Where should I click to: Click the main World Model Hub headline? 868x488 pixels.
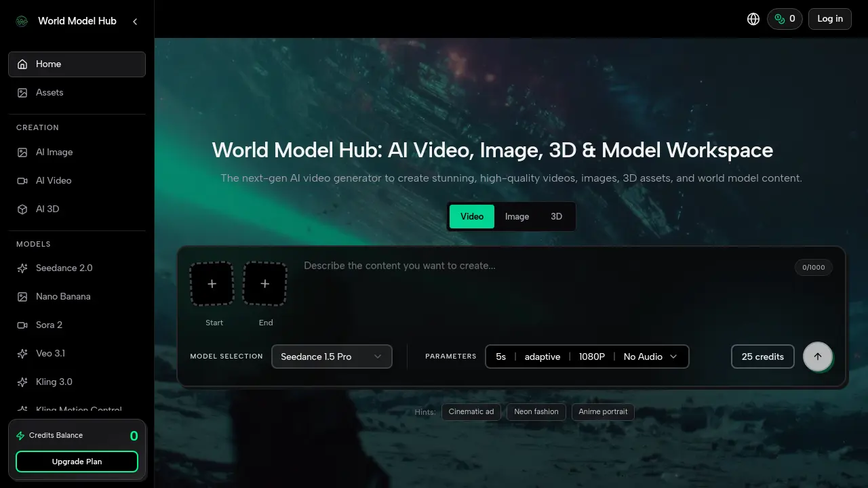(492, 150)
